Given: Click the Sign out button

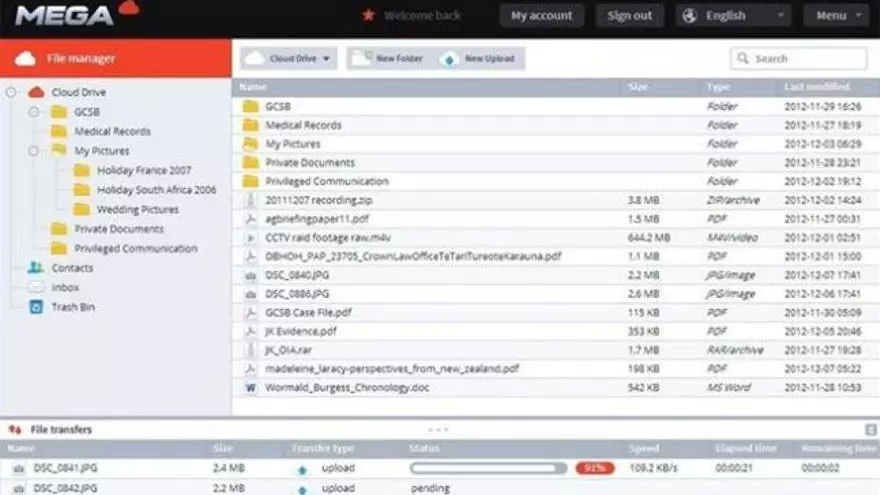Looking at the screenshot, I should pyautogui.click(x=630, y=15).
